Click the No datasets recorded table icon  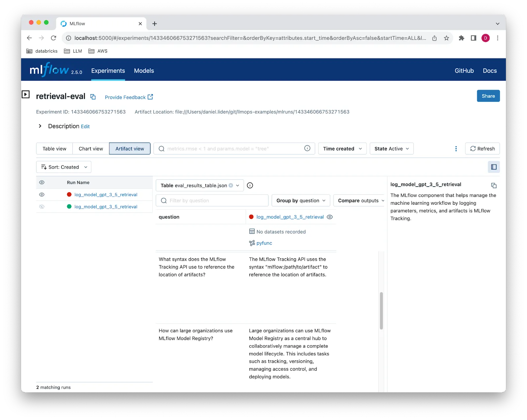point(252,231)
